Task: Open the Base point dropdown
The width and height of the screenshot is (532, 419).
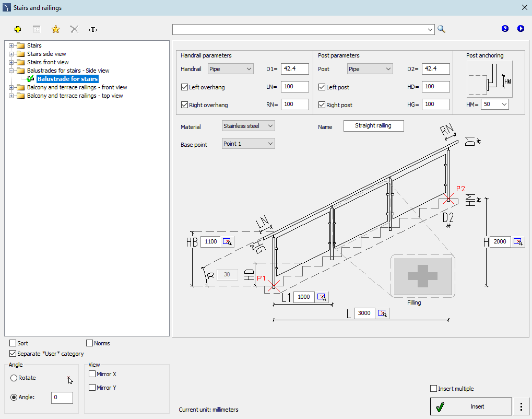Action: tap(249, 144)
